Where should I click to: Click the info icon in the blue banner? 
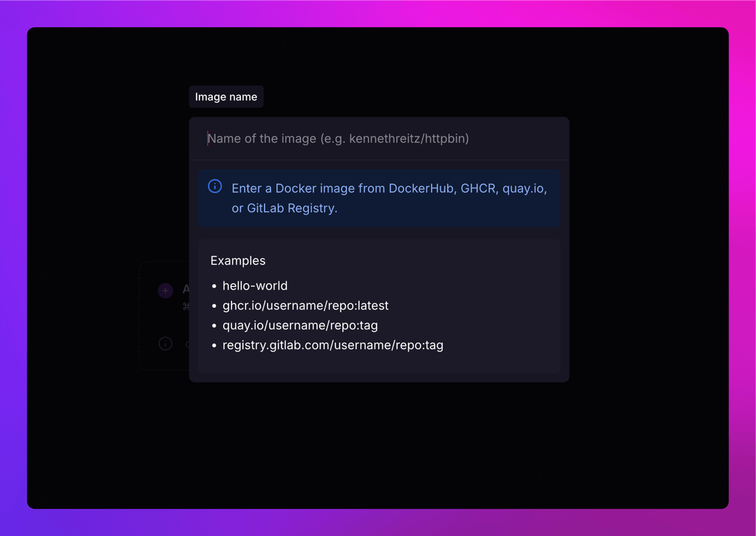[215, 186]
